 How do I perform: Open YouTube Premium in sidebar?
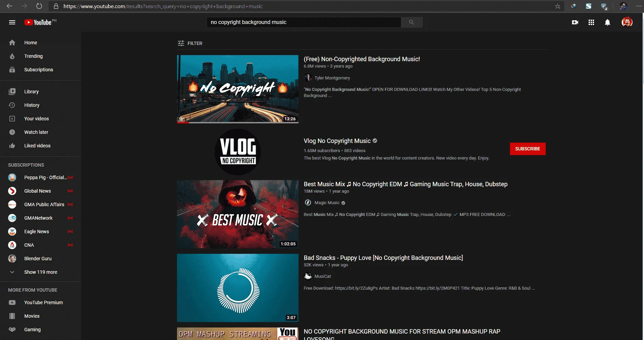pyautogui.click(x=41, y=302)
